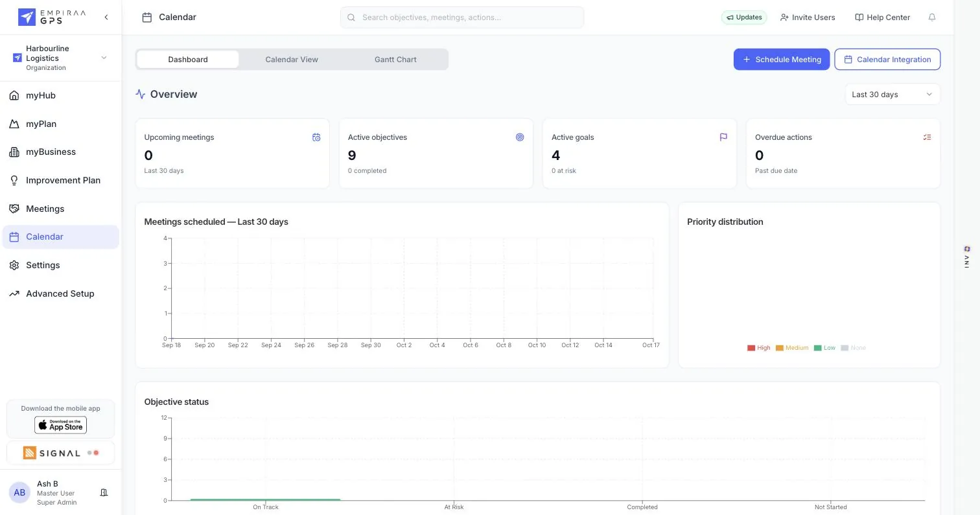980x515 pixels.
Task: Toggle the None priority legend item
Action: [854, 348]
